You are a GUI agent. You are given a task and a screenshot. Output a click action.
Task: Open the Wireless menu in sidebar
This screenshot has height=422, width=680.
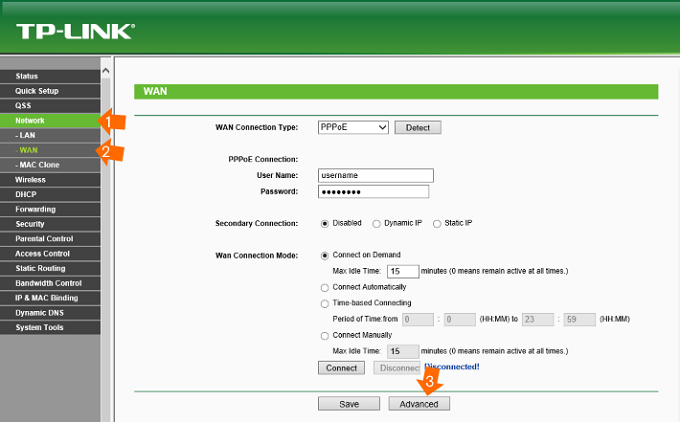(x=30, y=179)
